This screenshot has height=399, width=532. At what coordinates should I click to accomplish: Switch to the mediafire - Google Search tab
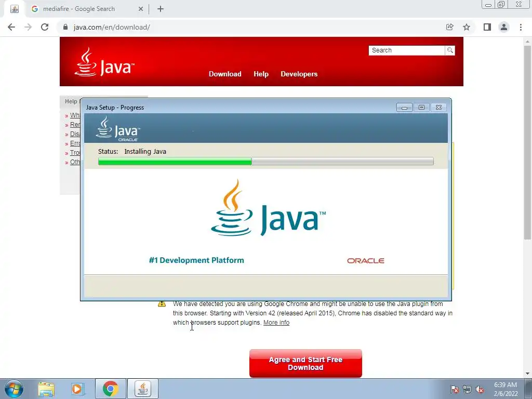pyautogui.click(x=87, y=9)
